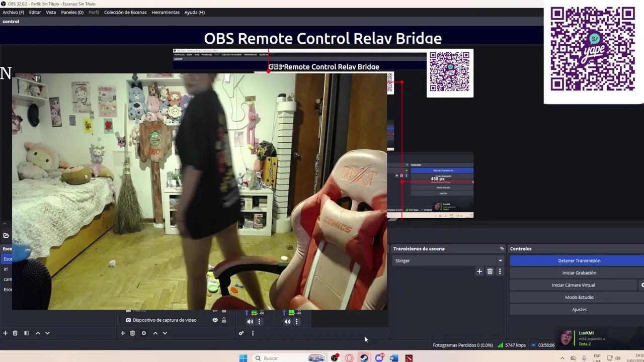Screen dimensions: 644x362
Task: Delete the selected source with trash icon
Action: coord(132,333)
